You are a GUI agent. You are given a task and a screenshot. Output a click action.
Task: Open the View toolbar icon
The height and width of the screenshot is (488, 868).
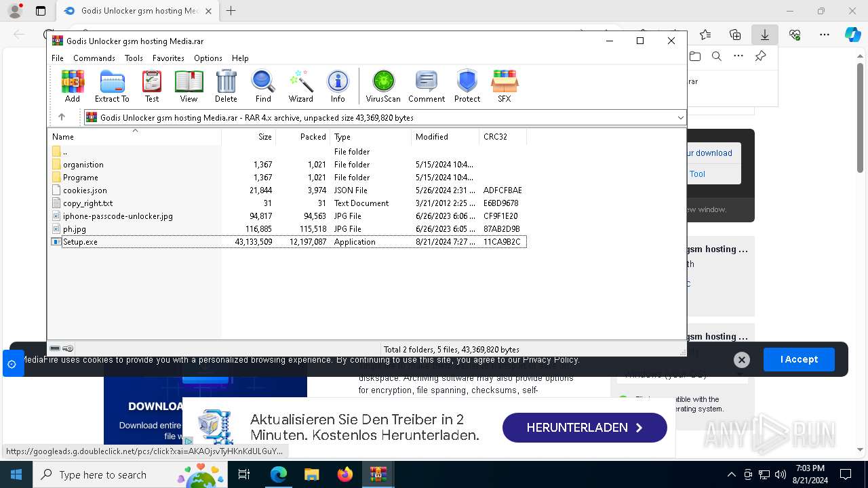189,86
